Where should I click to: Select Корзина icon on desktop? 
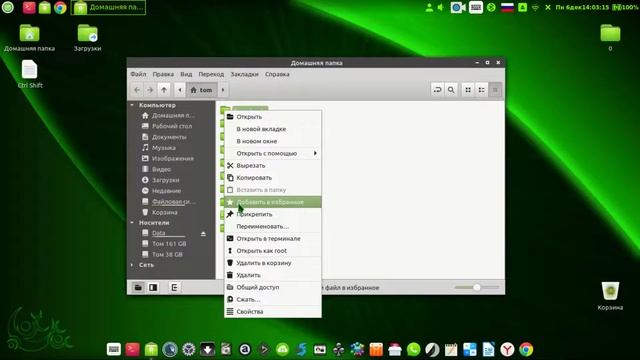pyautogui.click(x=610, y=296)
